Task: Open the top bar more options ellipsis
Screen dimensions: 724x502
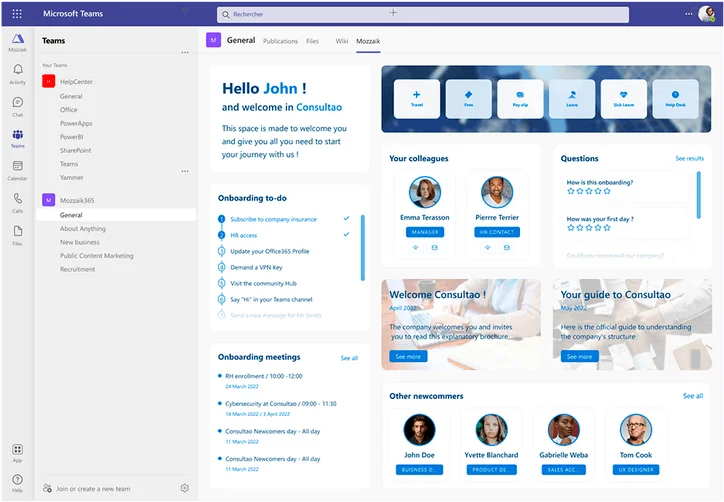Action: click(688, 14)
